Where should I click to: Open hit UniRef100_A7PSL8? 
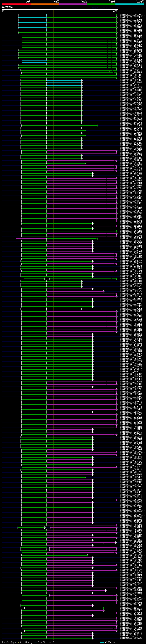(131, 17)
